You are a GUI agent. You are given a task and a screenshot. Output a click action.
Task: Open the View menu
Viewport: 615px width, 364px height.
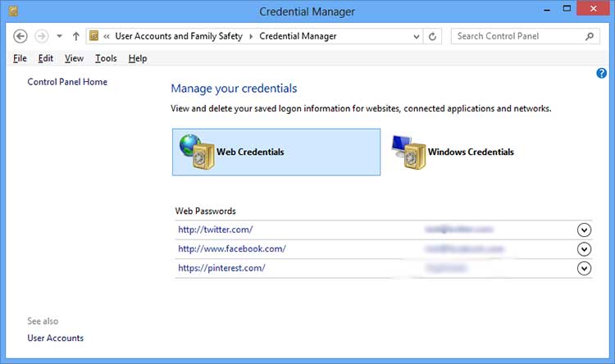(x=74, y=58)
